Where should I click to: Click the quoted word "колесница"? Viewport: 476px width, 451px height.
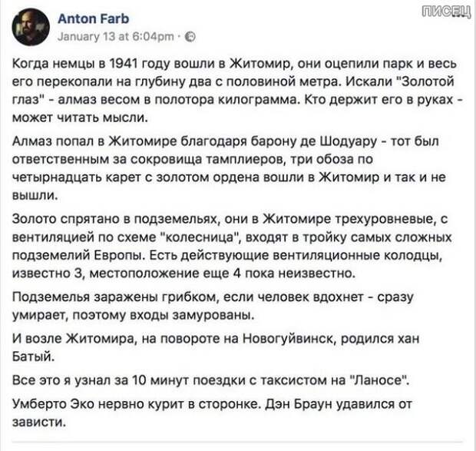coord(200,237)
